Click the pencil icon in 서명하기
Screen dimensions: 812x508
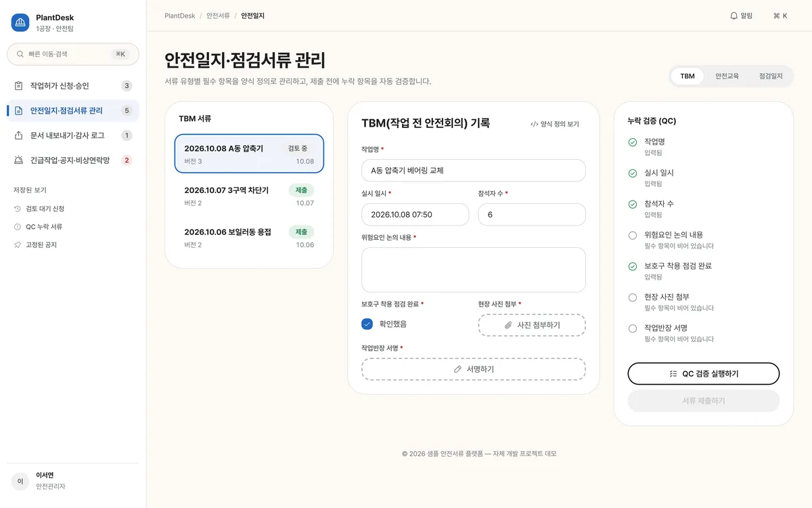[458, 369]
